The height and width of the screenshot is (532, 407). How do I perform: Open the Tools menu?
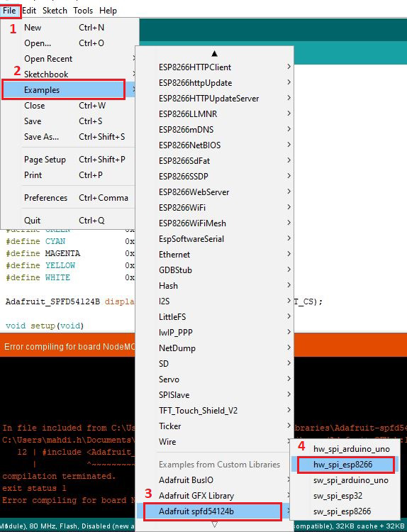[x=83, y=11]
